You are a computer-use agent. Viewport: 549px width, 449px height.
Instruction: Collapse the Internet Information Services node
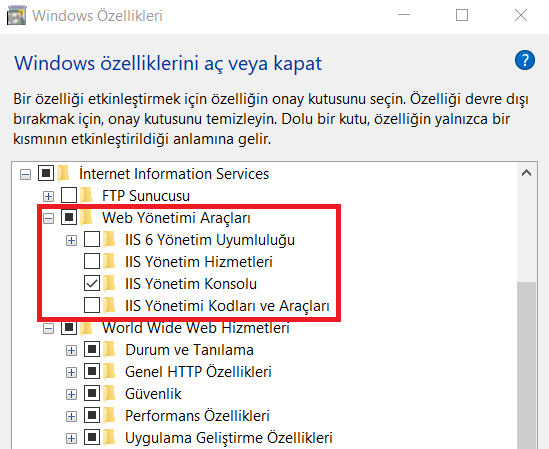click(25, 174)
